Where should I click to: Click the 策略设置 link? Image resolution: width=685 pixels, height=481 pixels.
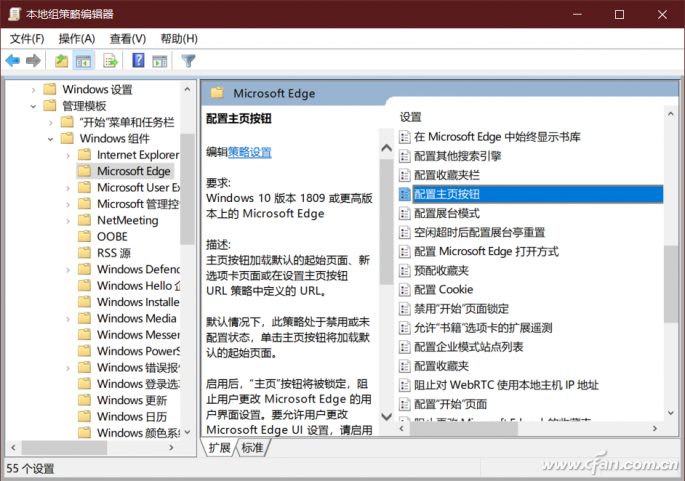click(249, 152)
